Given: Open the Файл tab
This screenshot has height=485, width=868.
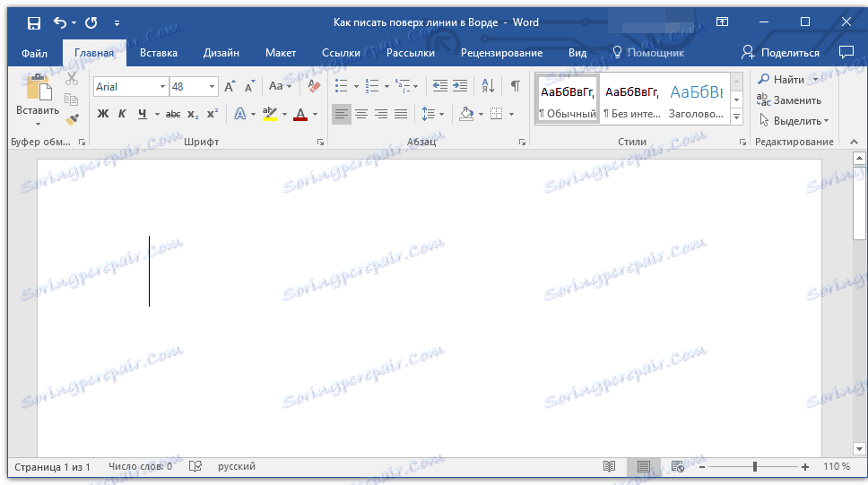Looking at the screenshot, I should [34, 53].
